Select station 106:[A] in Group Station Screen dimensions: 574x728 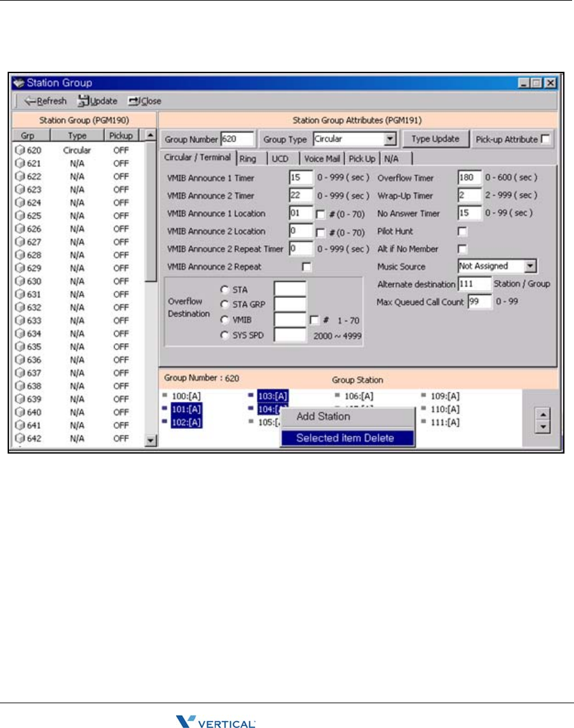point(359,396)
